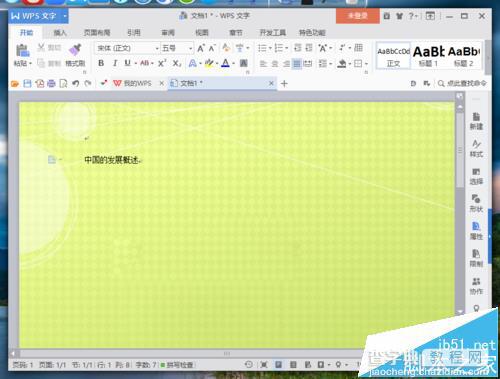Click the Paste clipboard icon
This screenshot has height=379, width=500.
tap(22, 50)
